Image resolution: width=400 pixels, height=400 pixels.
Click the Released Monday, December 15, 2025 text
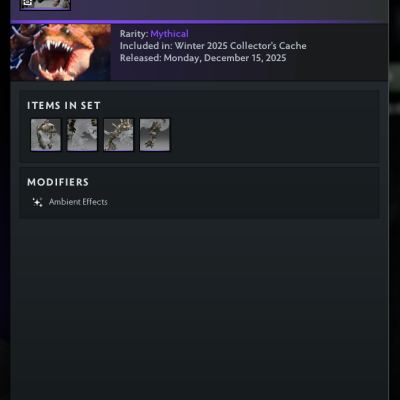pyautogui.click(x=203, y=58)
